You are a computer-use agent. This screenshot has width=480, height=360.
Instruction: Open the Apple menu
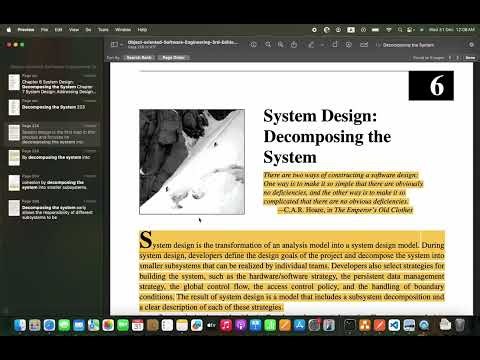(x=9, y=30)
